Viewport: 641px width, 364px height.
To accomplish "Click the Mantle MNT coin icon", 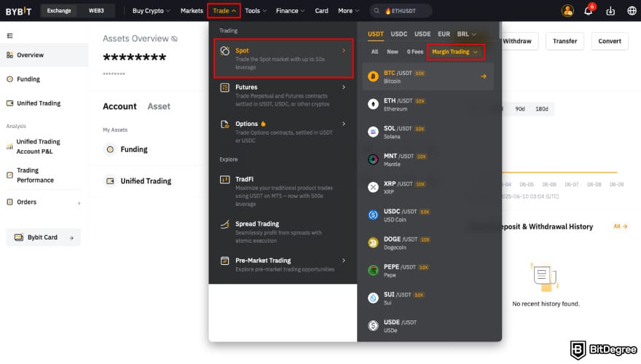I will click(373, 159).
